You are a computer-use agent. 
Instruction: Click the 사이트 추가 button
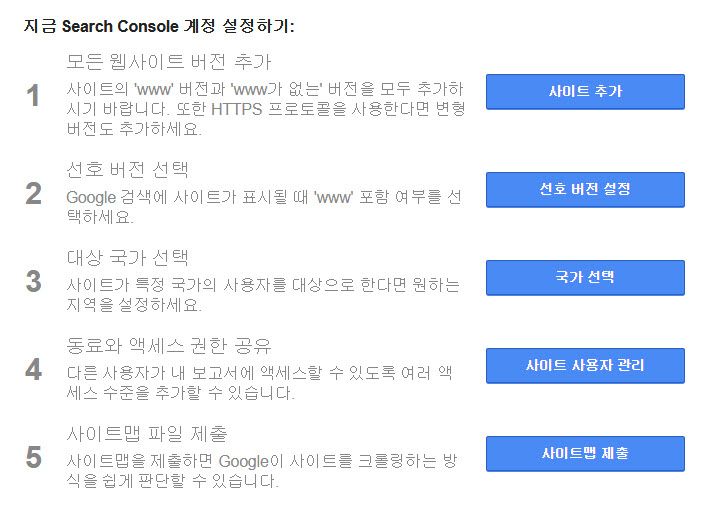585,92
